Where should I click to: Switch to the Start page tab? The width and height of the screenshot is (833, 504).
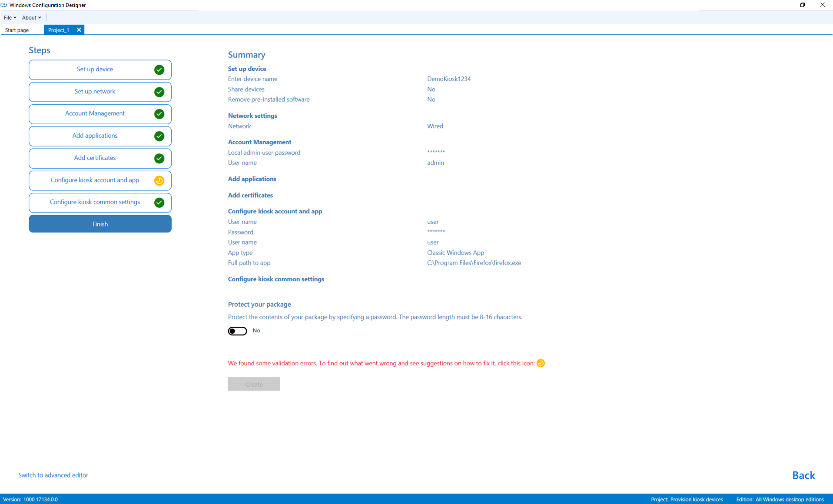pyautogui.click(x=17, y=30)
